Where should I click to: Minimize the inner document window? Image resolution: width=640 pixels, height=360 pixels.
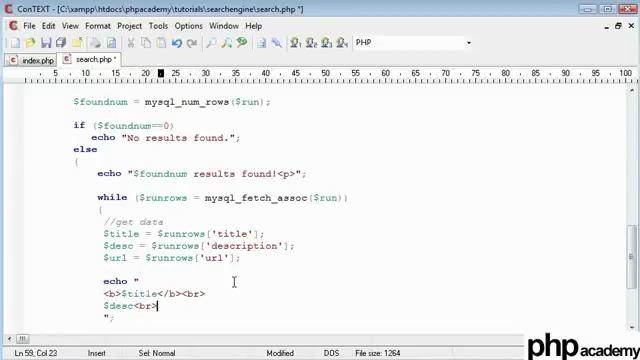(607, 26)
